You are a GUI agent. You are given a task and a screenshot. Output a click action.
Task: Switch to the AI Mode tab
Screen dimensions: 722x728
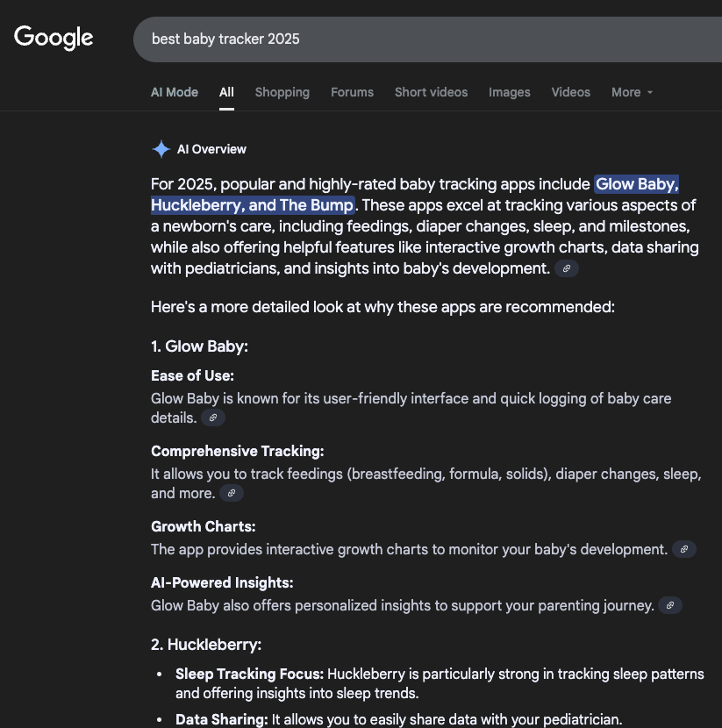(x=175, y=92)
